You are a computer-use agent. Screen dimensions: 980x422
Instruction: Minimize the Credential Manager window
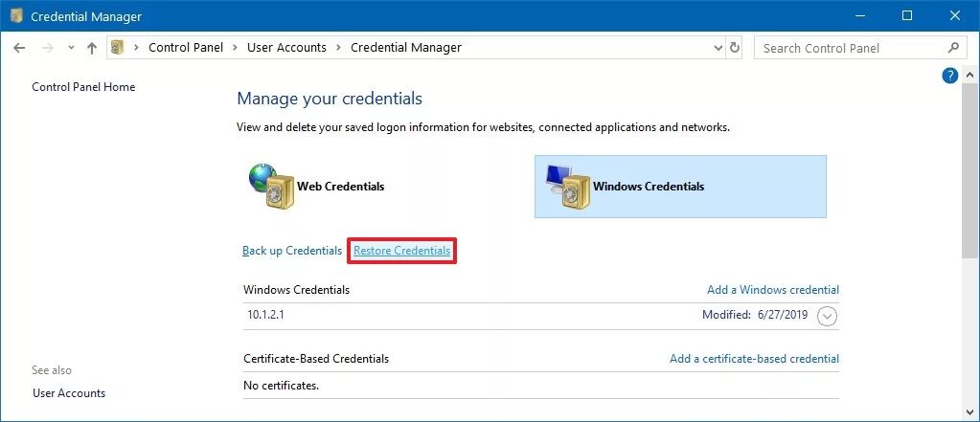[x=858, y=16]
